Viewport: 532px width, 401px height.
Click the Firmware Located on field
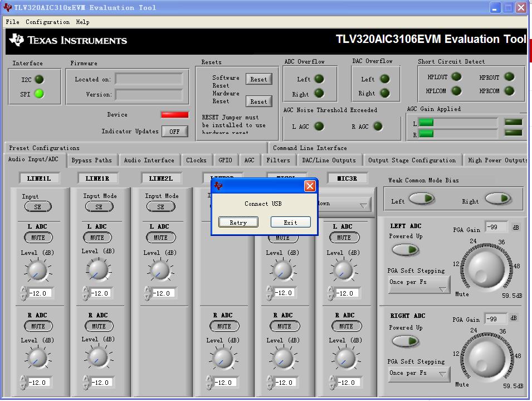click(x=149, y=79)
